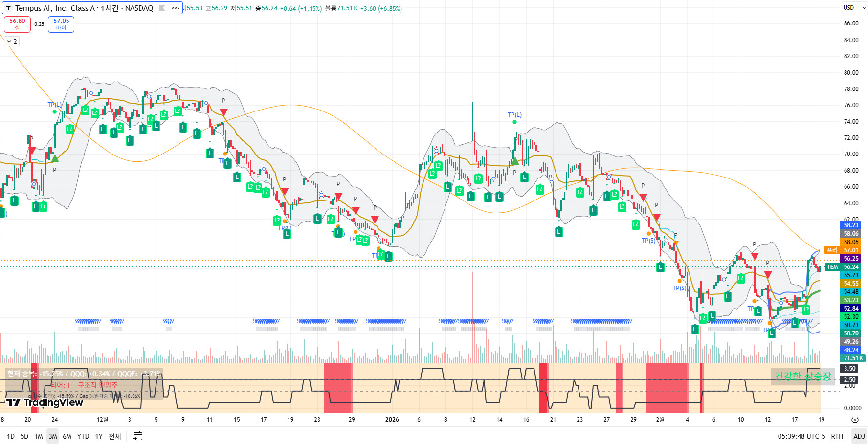Collapse the indicator legend showing 2
The width and height of the screenshot is (868, 444).
tap(12, 42)
